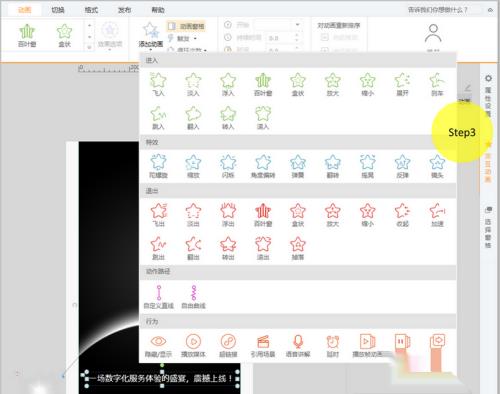The image size is (500, 394).
Task: Expand the 触发 trigger dropdown
Action: click(x=182, y=39)
